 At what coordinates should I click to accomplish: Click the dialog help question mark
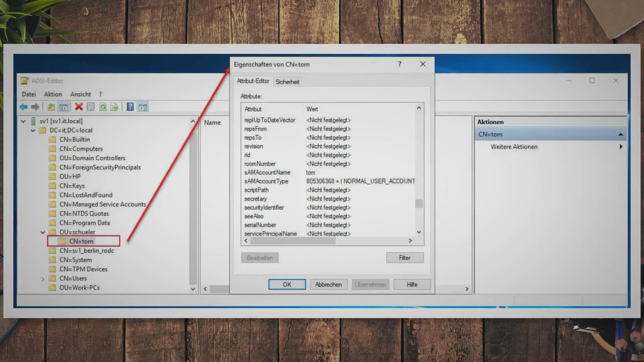399,64
